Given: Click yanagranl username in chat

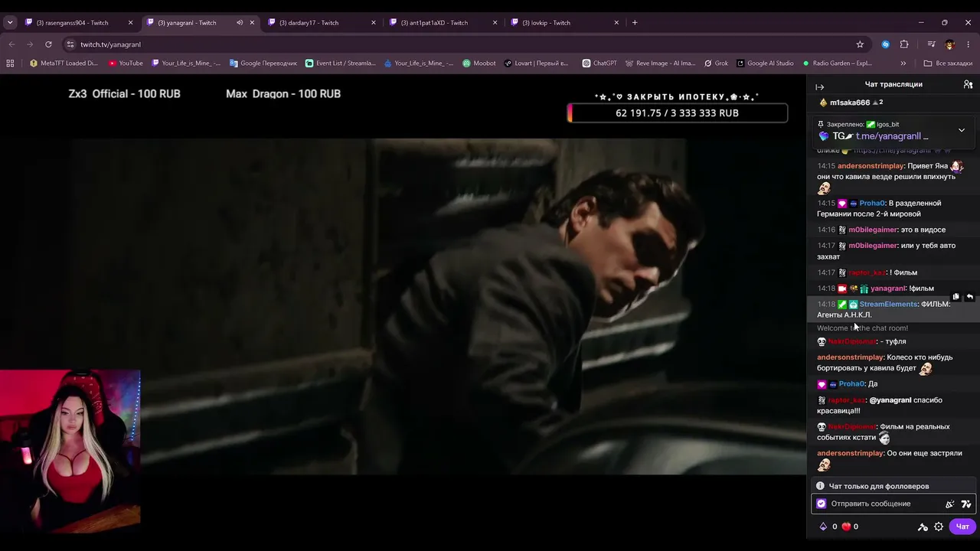Looking at the screenshot, I should point(888,289).
